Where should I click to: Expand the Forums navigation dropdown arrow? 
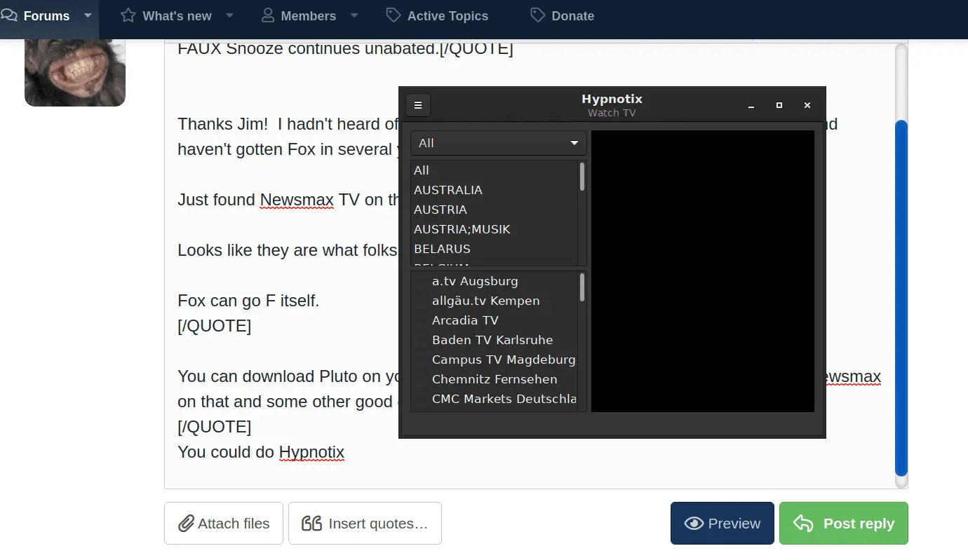pyautogui.click(x=87, y=15)
